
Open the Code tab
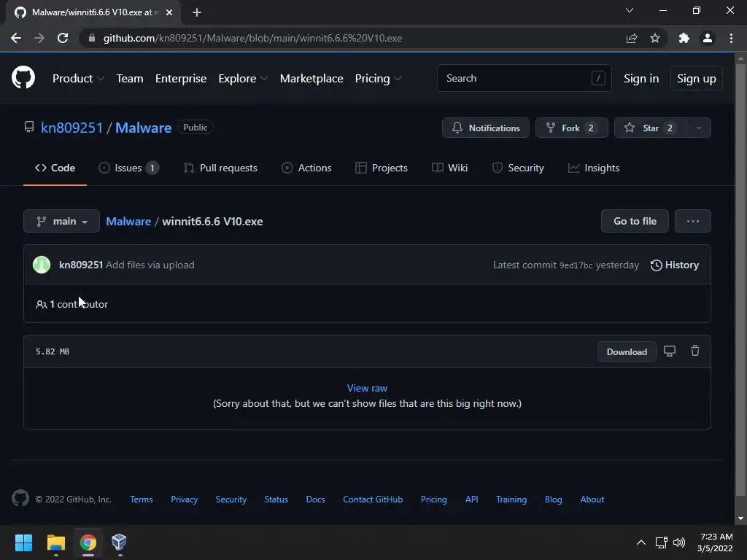pyautogui.click(x=55, y=168)
